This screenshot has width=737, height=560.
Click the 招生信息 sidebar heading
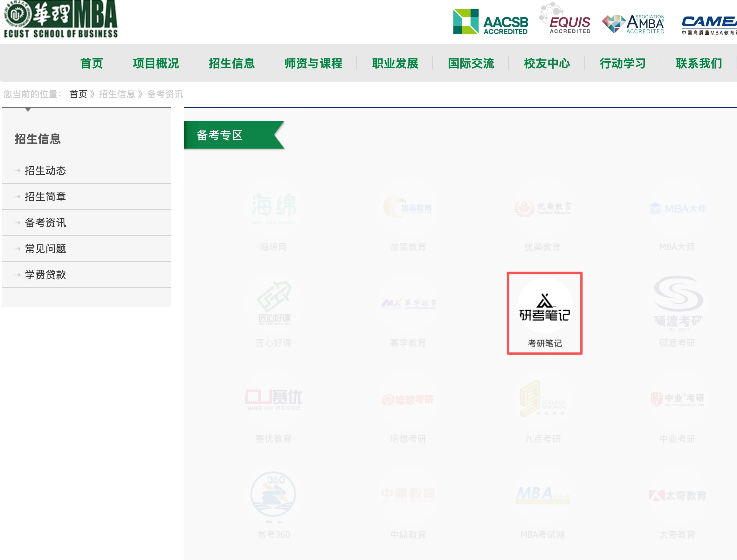(38, 139)
